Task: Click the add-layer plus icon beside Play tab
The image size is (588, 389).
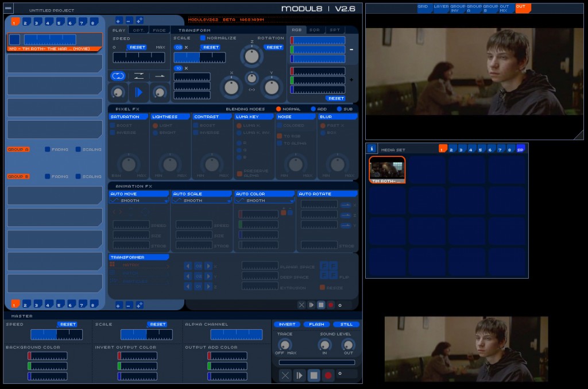Action: 118,21
